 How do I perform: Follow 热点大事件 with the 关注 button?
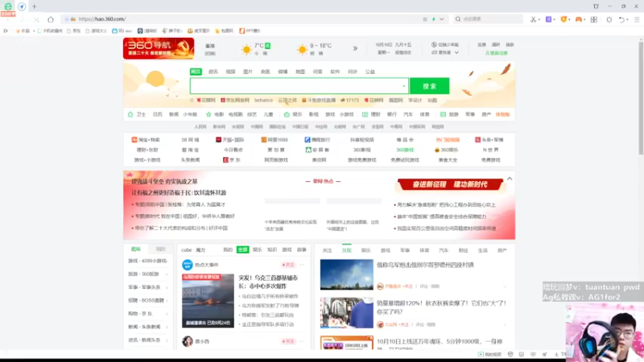tap(288, 265)
